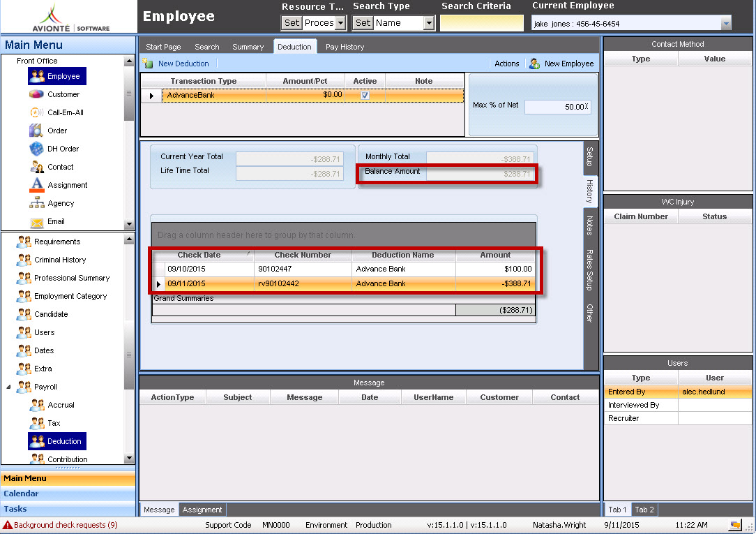Switch to the Assignment bottom tab
This screenshot has width=756, height=534.
pyautogui.click(x=202, y=510)
